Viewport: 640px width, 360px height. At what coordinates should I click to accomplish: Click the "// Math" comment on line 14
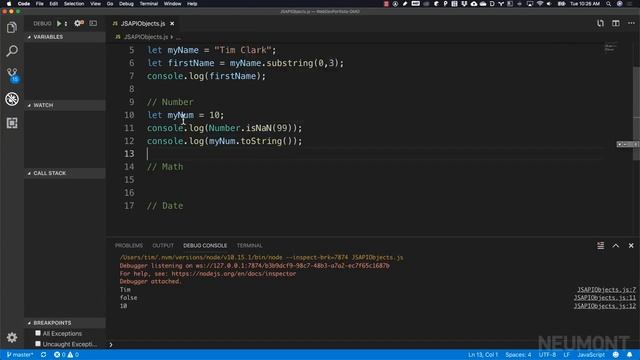pyautogui.click(x=165, y=167)
